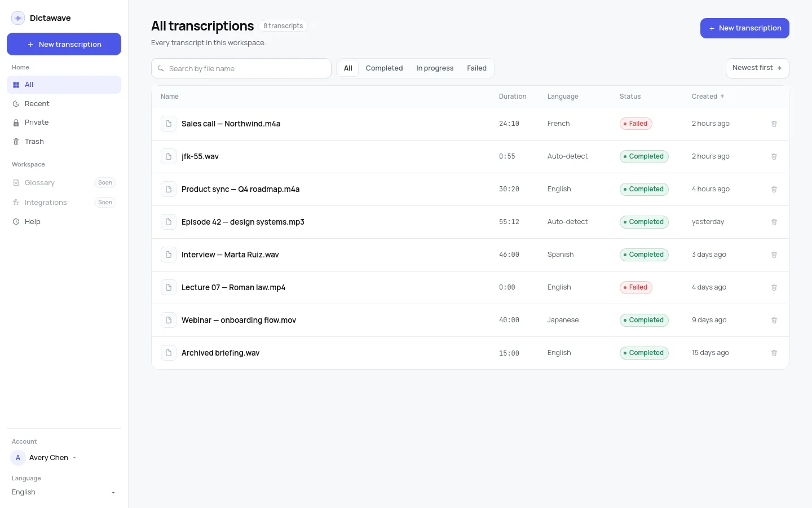Open the All item in sidebar Home
This screenshot has width=812, height=508.
pos(64,85)
